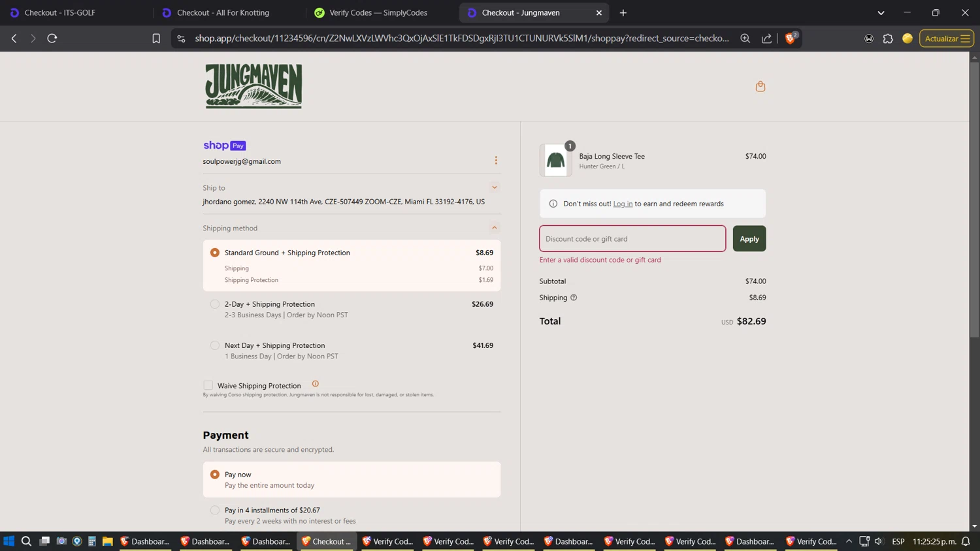Open volume control in system tray

coord(879,541)
